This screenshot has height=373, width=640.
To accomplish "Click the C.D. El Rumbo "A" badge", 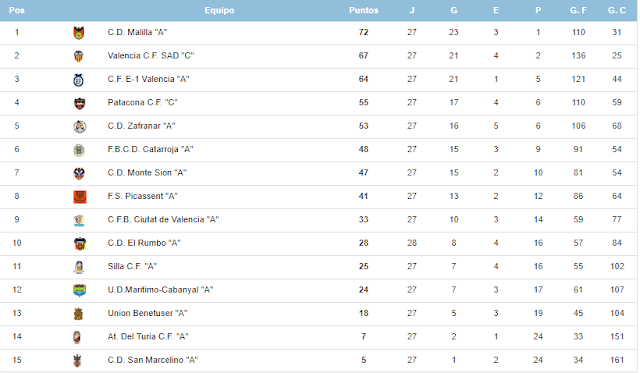I will coord(80,244).
